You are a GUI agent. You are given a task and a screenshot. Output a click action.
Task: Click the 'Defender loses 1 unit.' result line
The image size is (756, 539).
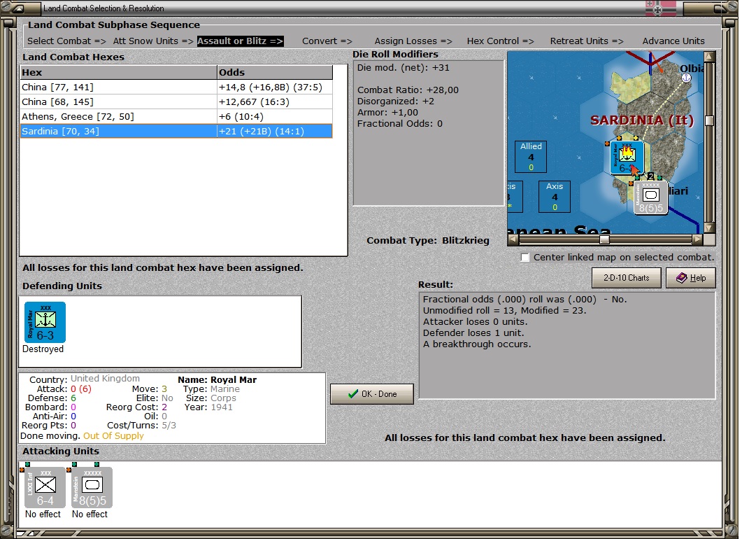pos(473,333)
